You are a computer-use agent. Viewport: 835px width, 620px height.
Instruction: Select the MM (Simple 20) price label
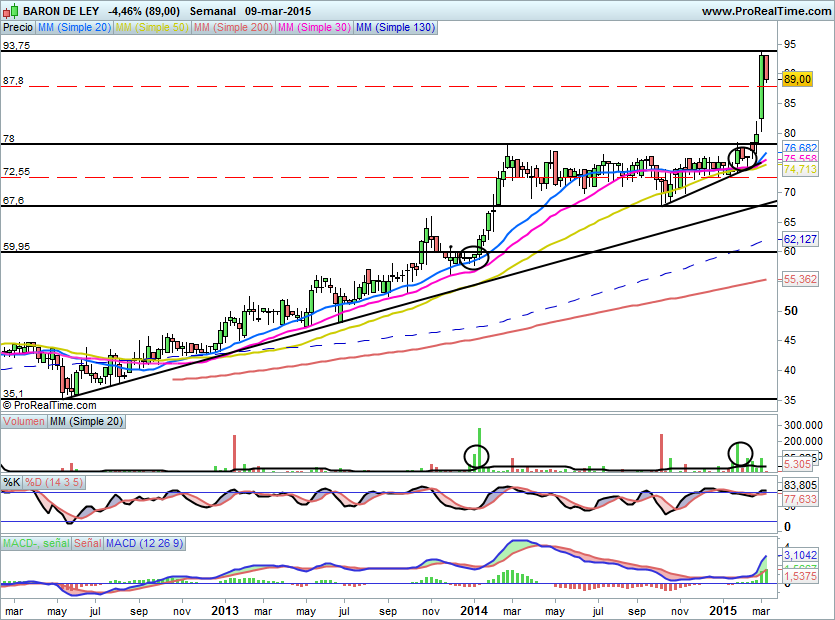[75, 28]
